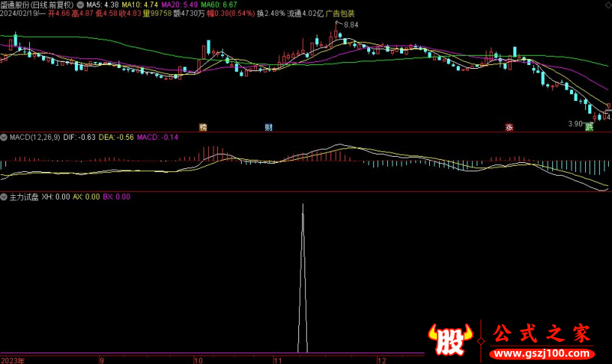Click the 财 financial event marker
612x364 pixels.
[x=269, y=126]
